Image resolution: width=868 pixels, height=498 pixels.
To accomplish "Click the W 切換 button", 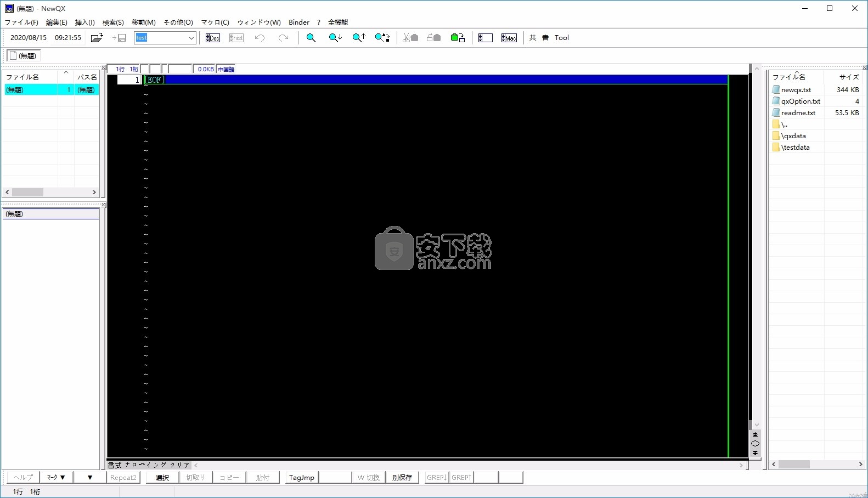I will (369, 477).
